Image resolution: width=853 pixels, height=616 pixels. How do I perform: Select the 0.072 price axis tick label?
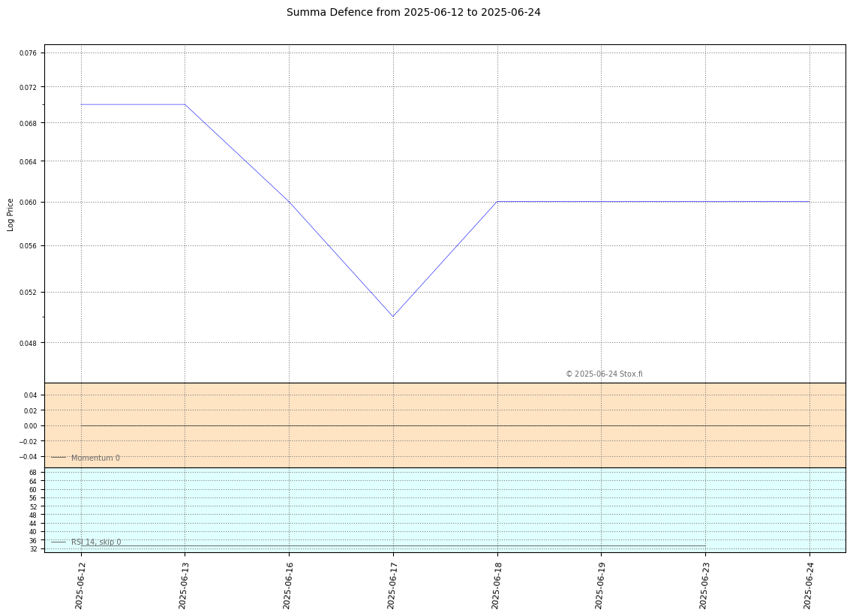point(29,87)
